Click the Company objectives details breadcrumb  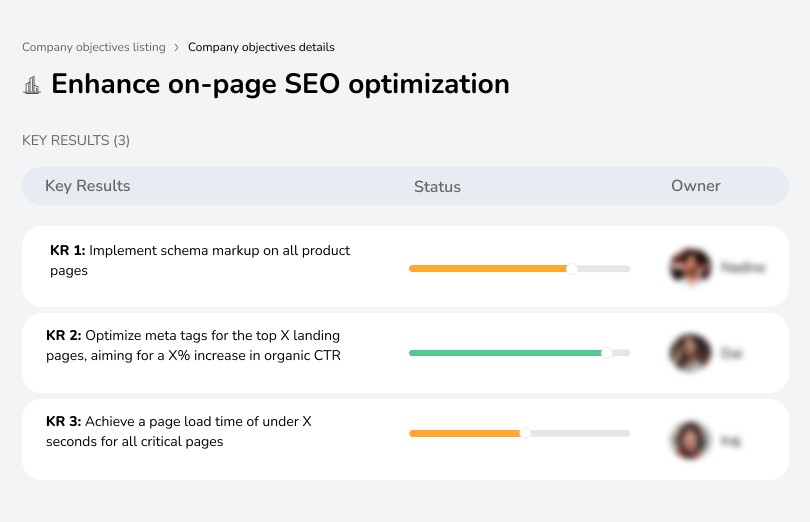pyautogui.click(x=261, y=47)
